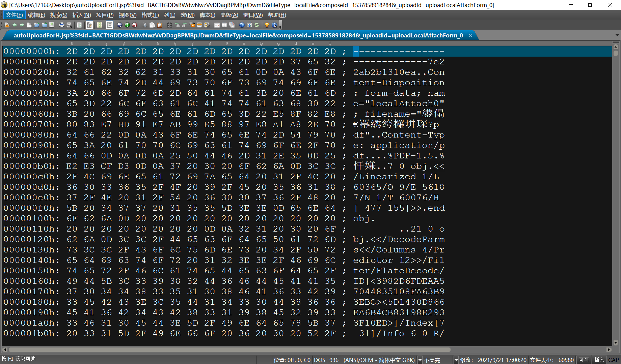Open the 高级(A) menu
The image size is (621, 364).
click(229, 15)
